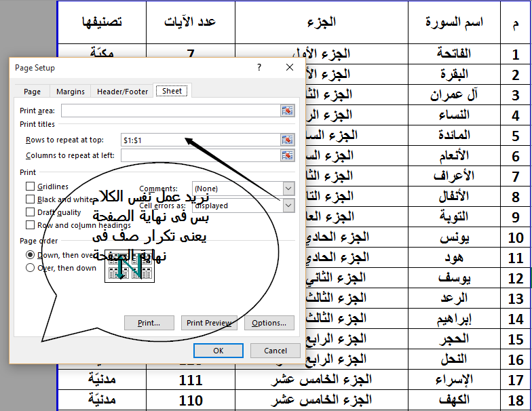Select the Down, then over radio button
532x411 pixels.
coord(30,255)
